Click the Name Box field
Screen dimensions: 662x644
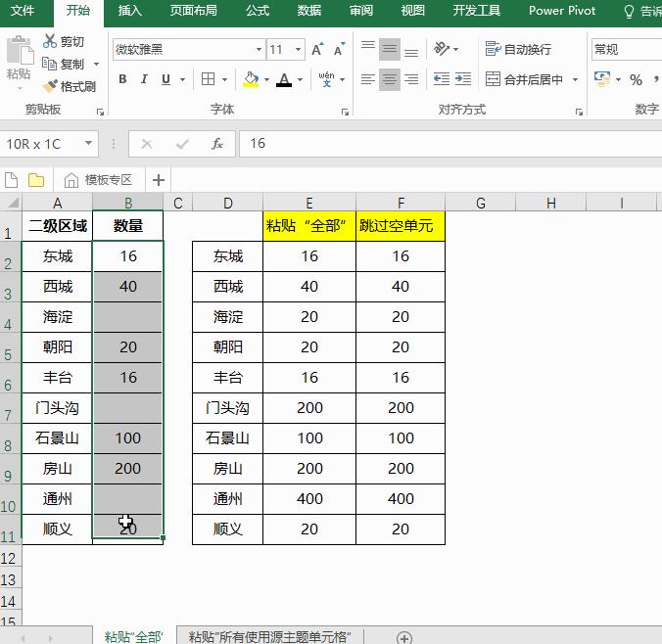click(42, 144)
